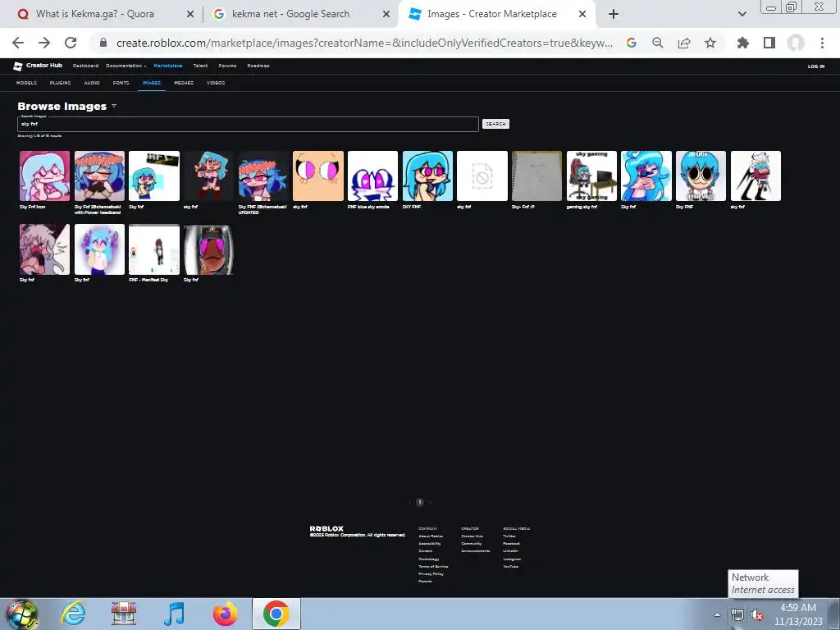Bookmark this page with the star icon

(x=710, y=43)
